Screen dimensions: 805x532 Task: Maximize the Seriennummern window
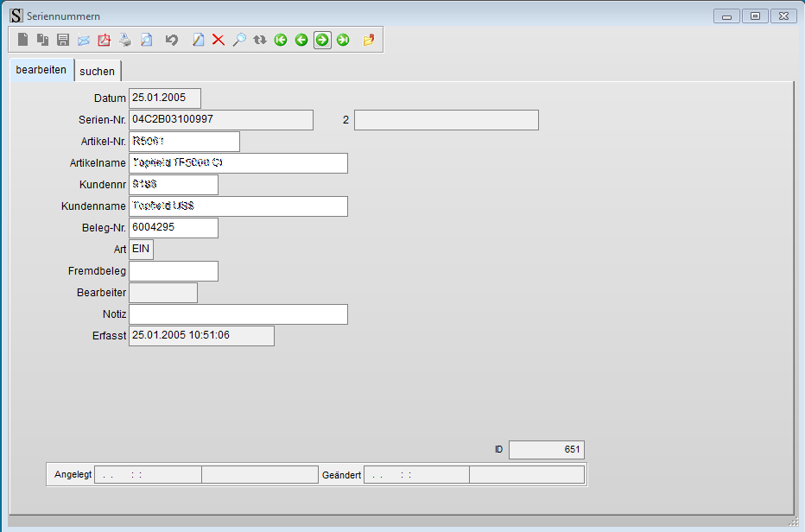click(x=755, y=16)
